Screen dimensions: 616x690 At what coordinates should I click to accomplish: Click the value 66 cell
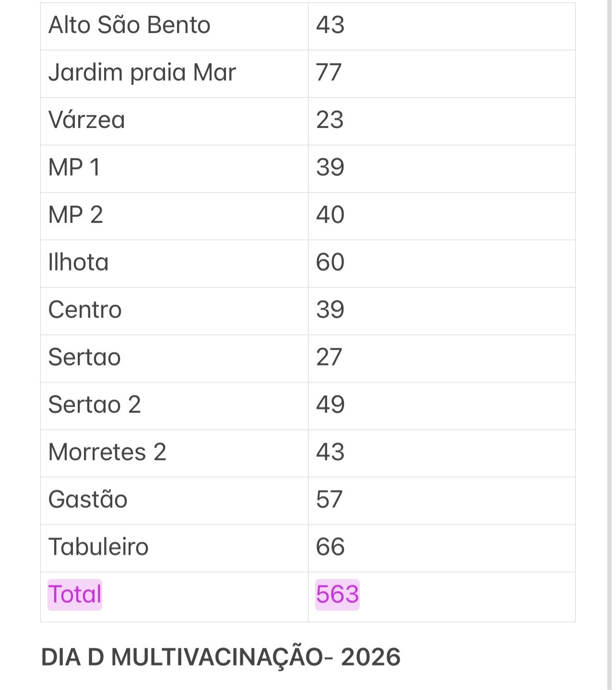(442, 549)
